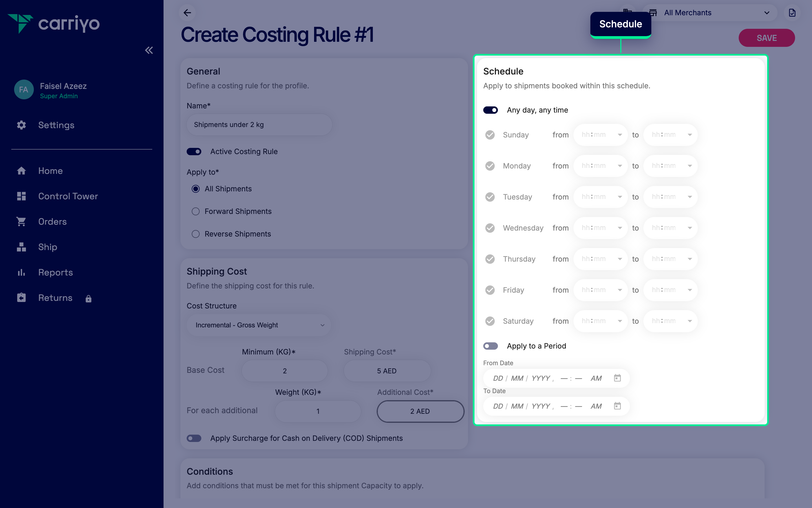Click the Orders cart icon
Image resolution: width=812 pixels, height=508 pixels.
(x=21, y=222)
